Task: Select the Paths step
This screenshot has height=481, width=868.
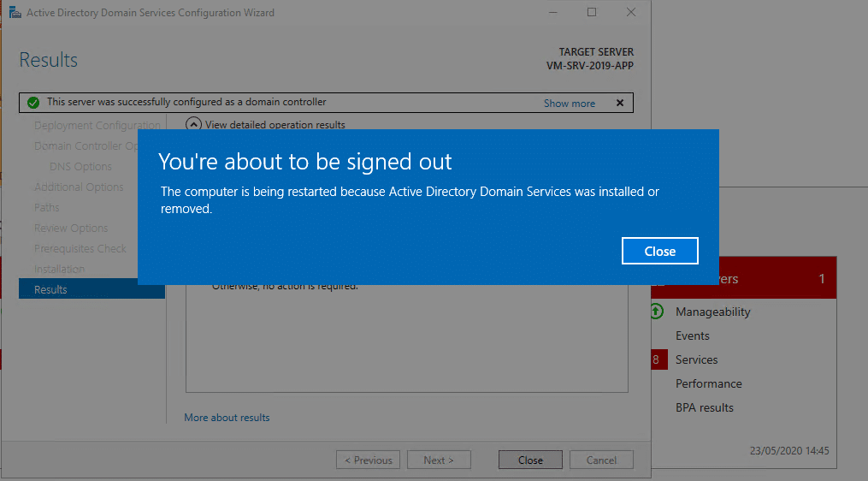Action: pos(46,207)
